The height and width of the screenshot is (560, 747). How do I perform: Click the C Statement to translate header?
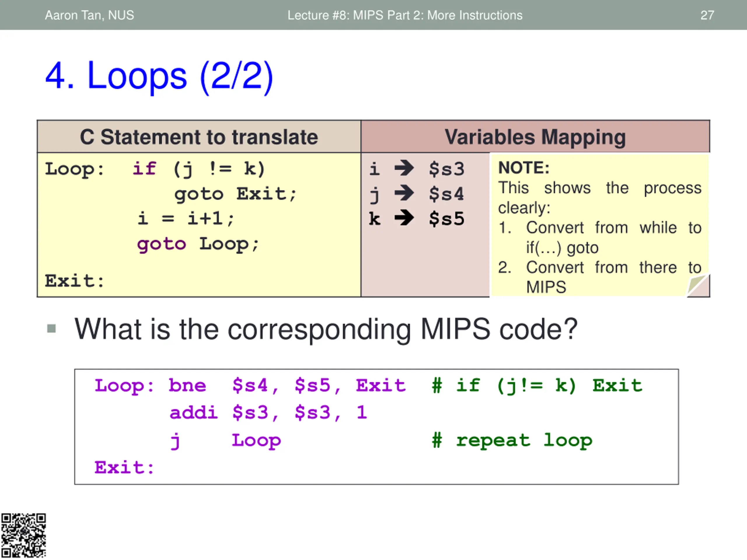point(199,137)
